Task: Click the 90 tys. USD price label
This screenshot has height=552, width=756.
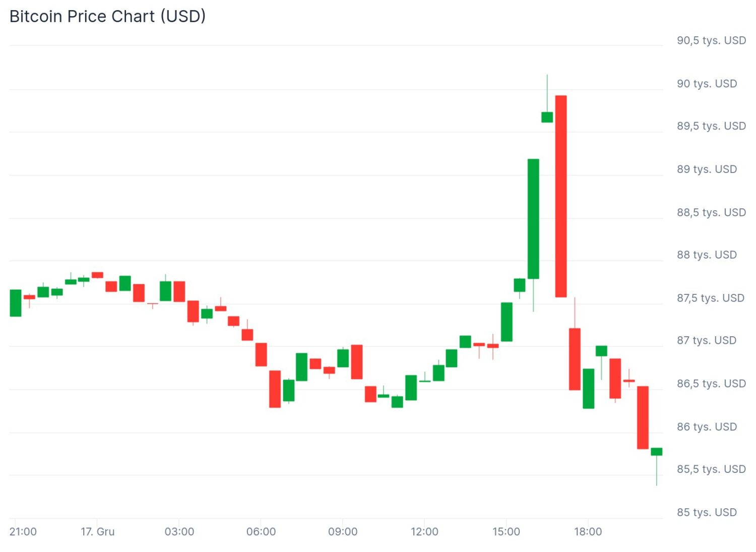Action: click(707, 84)
